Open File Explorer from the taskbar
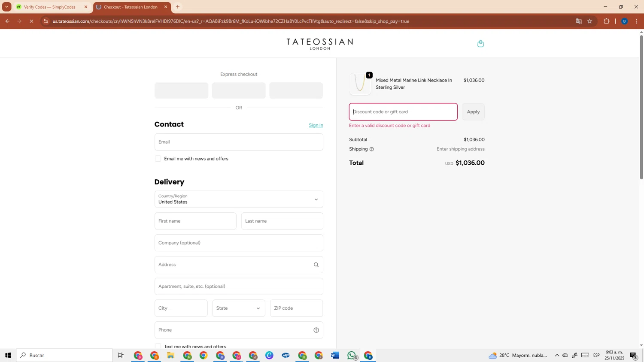Screen dimensions: 644x362 point(170,355)
